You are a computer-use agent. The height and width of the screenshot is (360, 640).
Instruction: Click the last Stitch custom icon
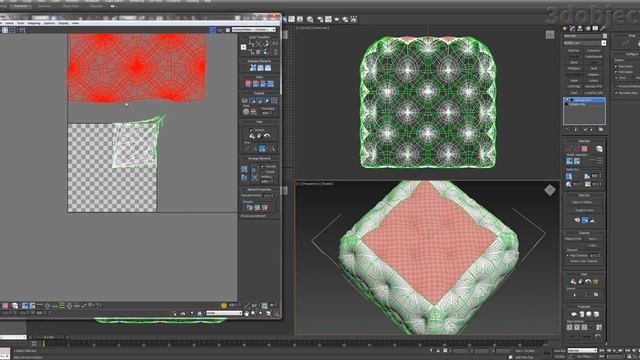tap(271, 84)
